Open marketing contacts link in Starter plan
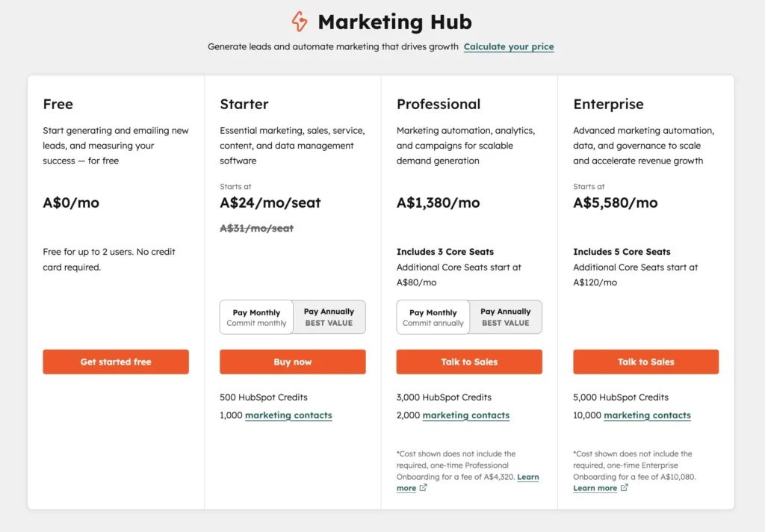The height and width of the screenshot is (532, 765). (x=288, y=415)
